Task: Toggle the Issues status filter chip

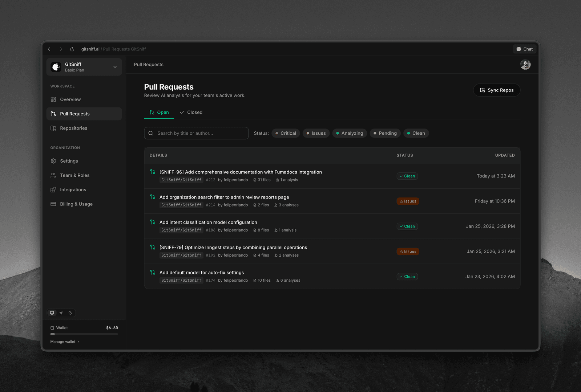Action: coord(316,133)
